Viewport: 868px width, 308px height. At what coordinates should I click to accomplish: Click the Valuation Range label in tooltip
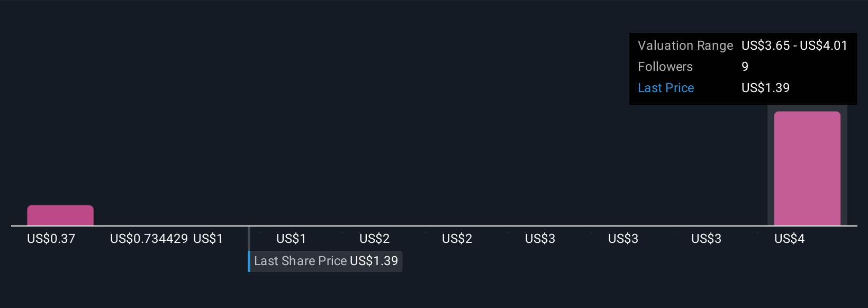[685, 46]
